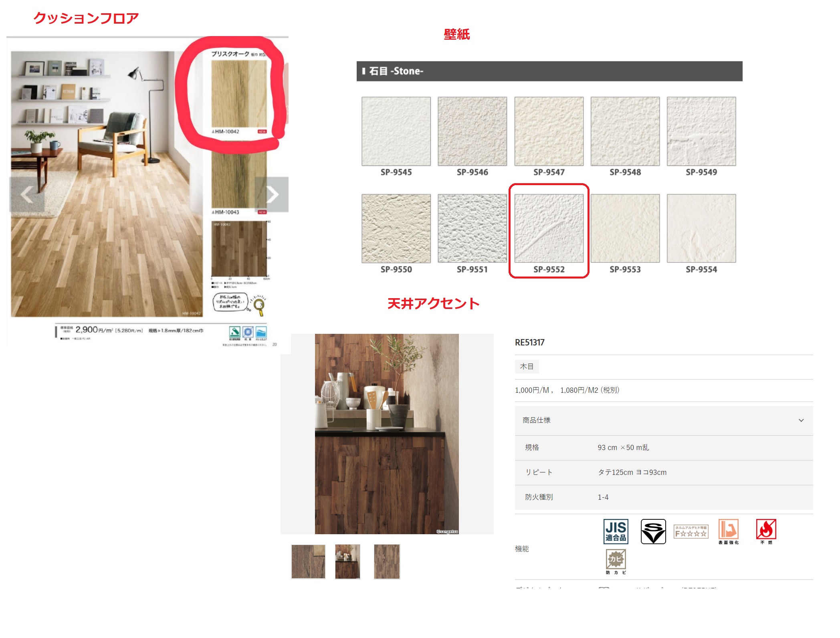This screenshot has height=638, width=840.
Task: Open the first RE51317 wood texture thumbnail
Action: click(308, 561)
